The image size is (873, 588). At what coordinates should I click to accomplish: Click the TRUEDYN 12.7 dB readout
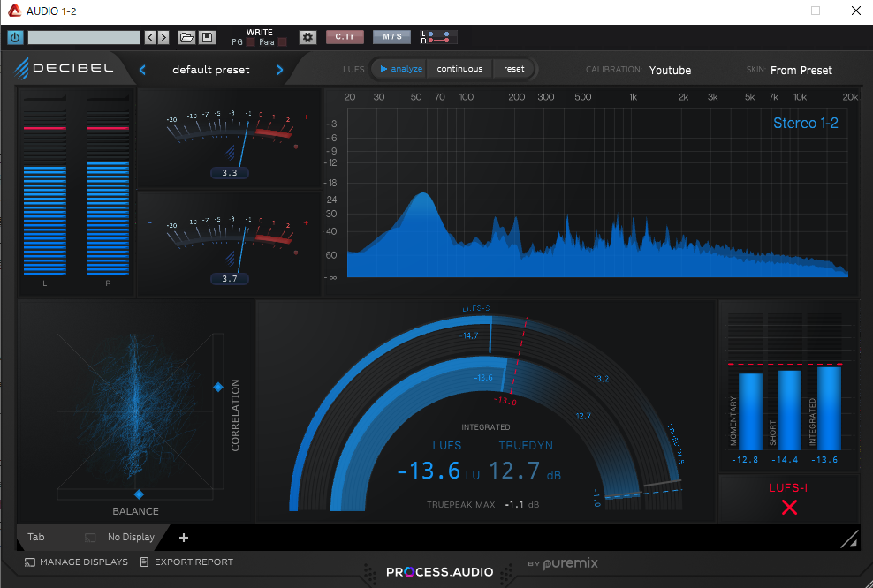pyautogui.click(x=525, y=471)
